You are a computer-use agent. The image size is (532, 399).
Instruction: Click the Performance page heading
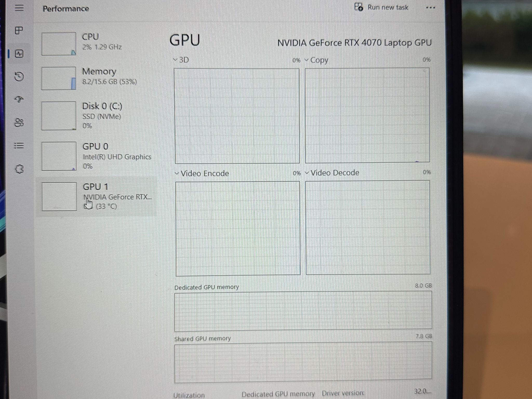[66, 9]
